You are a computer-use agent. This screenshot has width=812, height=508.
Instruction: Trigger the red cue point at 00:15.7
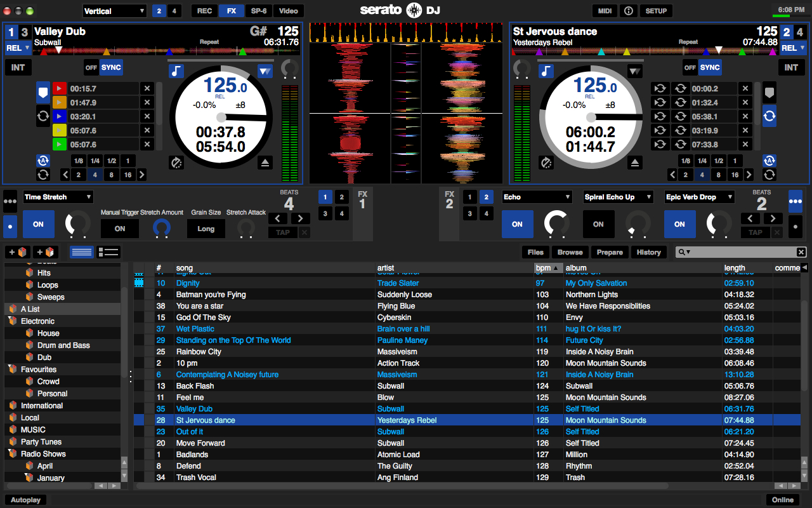click(59, 89)
